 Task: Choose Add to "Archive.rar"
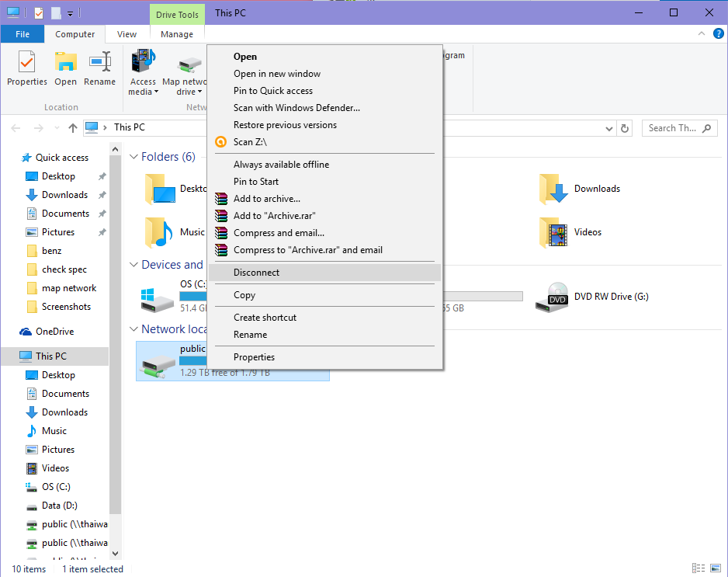(x=324, y=216)
